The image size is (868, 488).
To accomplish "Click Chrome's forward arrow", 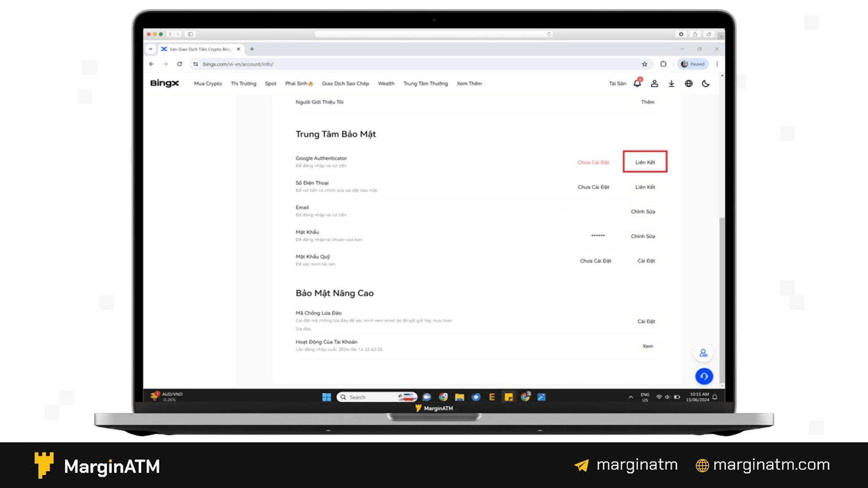I will point(165,64).
